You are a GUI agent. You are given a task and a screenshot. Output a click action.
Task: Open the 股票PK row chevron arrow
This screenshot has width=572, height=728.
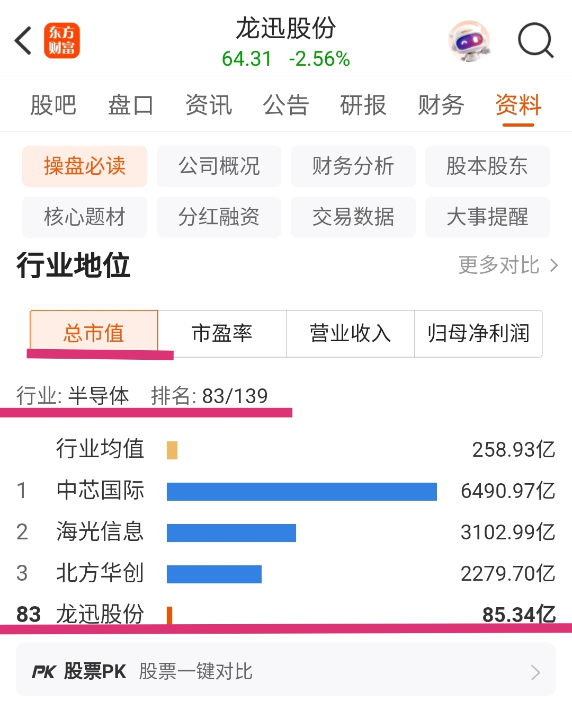click(x=535, y=672)
